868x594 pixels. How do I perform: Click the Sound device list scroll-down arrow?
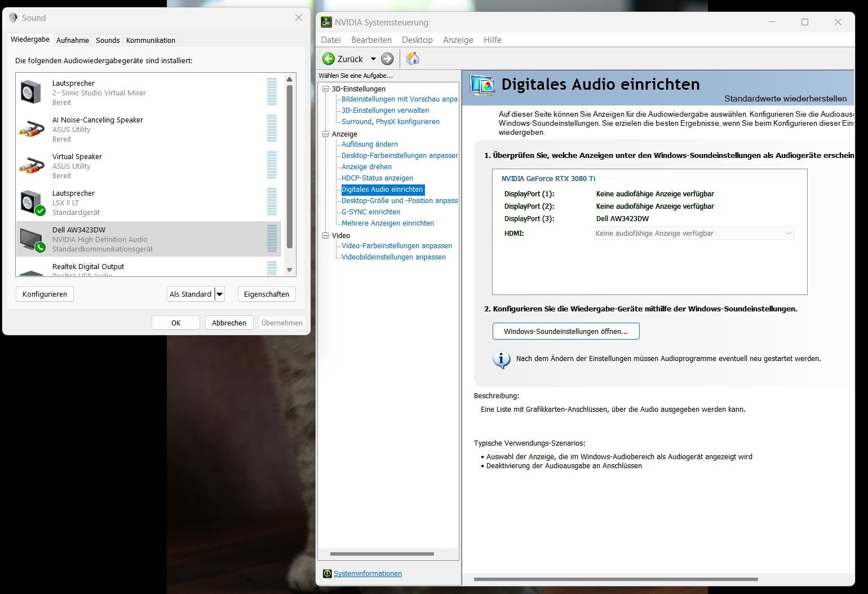click(290, 270)
